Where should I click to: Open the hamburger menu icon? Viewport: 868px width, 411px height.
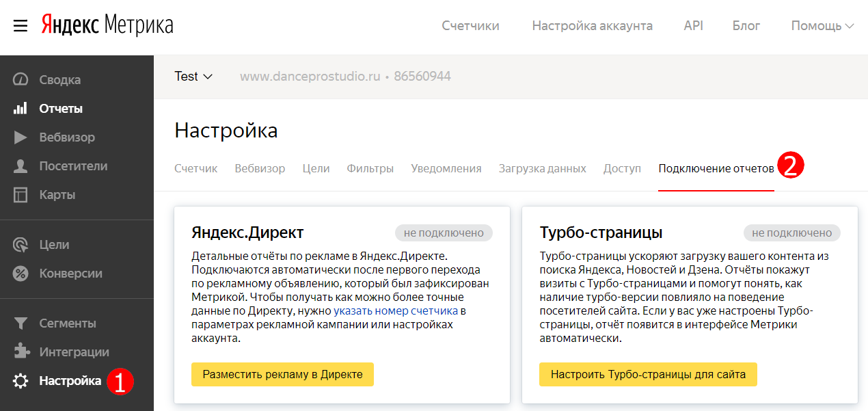[21, 26]
